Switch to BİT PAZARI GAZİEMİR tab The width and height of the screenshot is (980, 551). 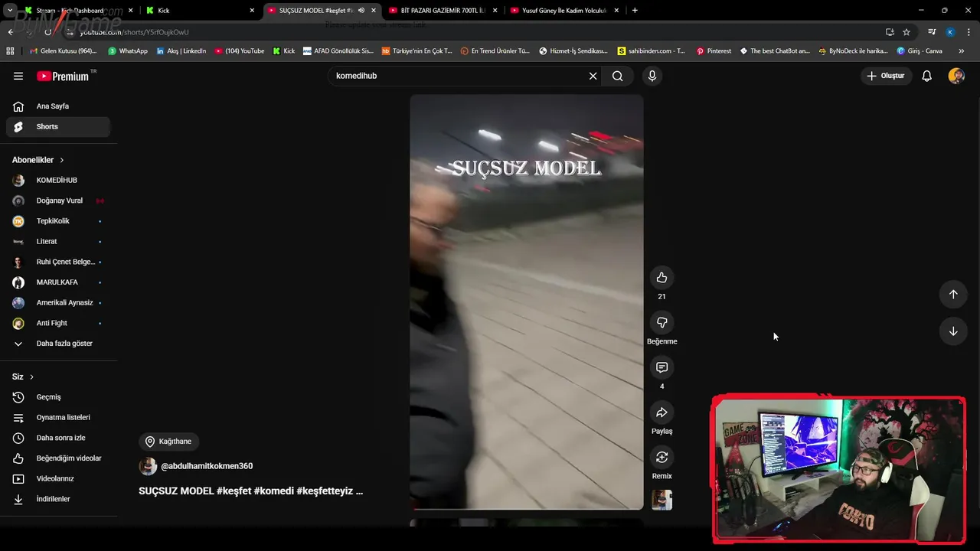[x=443, y=11]
